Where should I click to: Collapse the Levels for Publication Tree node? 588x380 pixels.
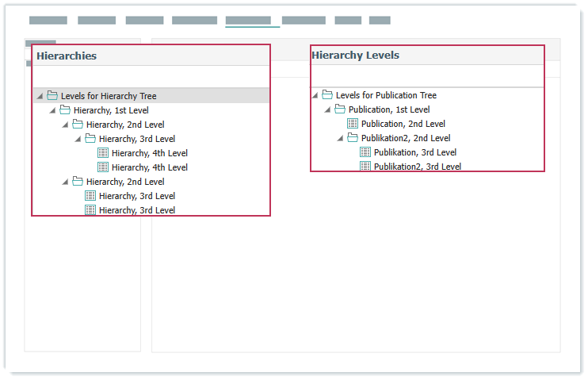pyautogui.click(x=315, y=96)
